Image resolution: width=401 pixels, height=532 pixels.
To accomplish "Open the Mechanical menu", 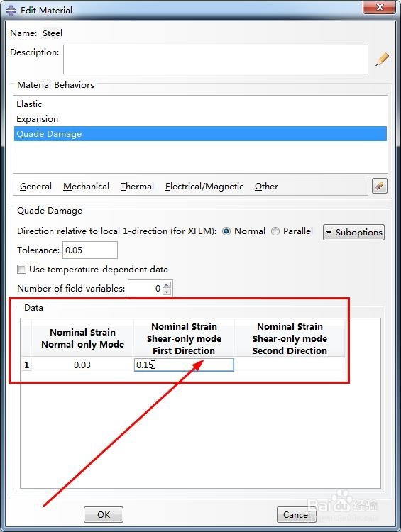I will (87, 187).
